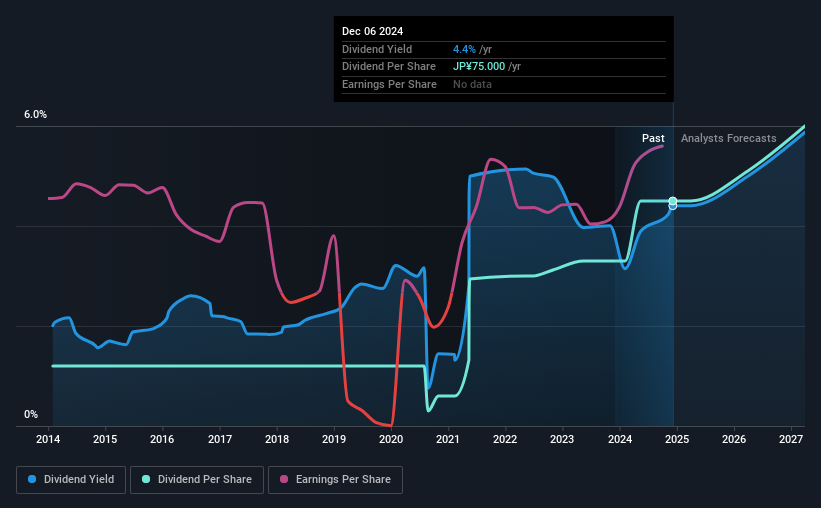The height and width of the screenshot is (508, 821).
Task: Click the Dividend Per Share tooltip row label
Action: (389, 67)
